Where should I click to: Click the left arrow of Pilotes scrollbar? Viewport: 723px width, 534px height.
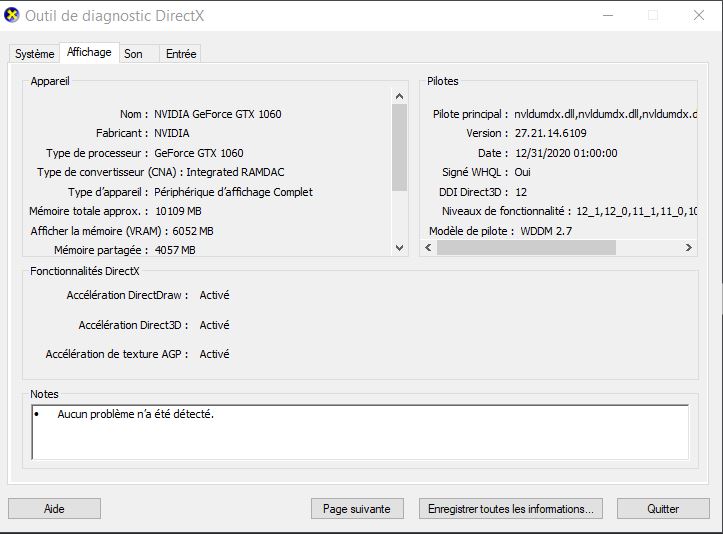[x=428, y=247]
